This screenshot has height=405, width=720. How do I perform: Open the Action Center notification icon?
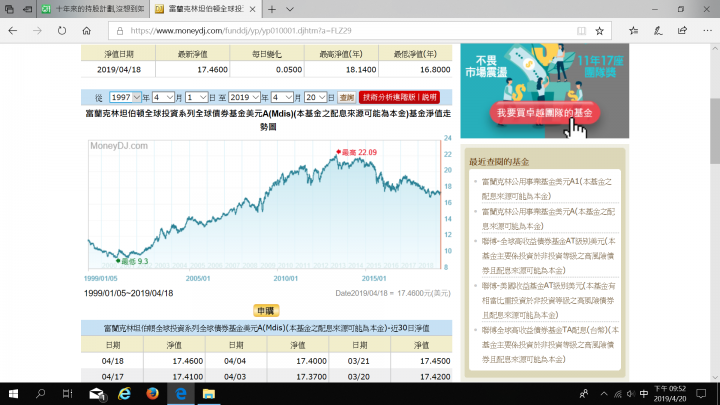click(701, 394)
